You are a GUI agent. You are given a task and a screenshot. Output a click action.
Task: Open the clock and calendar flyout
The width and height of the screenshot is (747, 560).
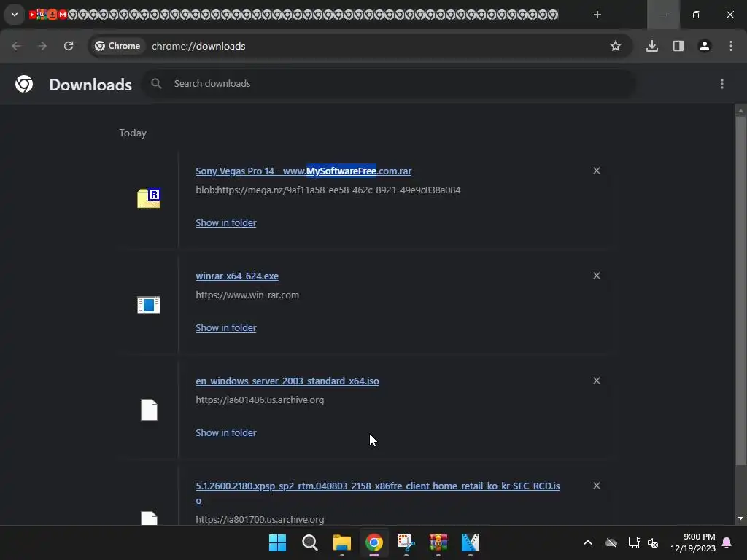pyautogui.click(x=693, y=542)
